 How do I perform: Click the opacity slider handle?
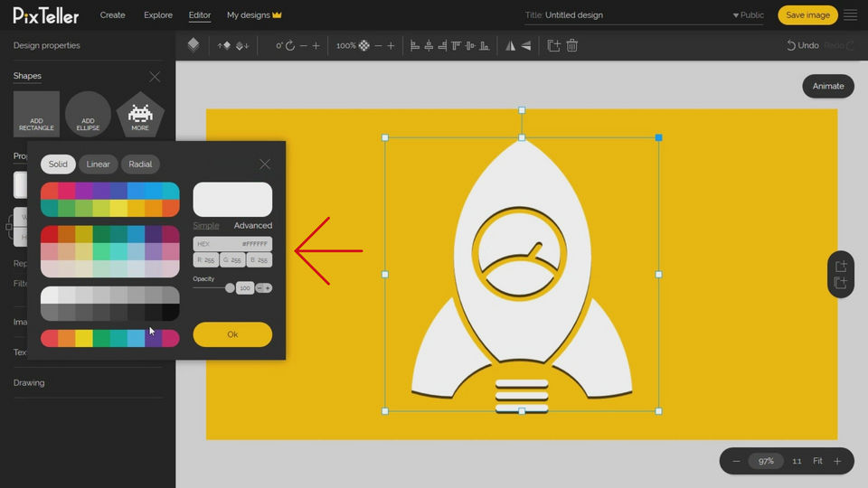[230, 287]
